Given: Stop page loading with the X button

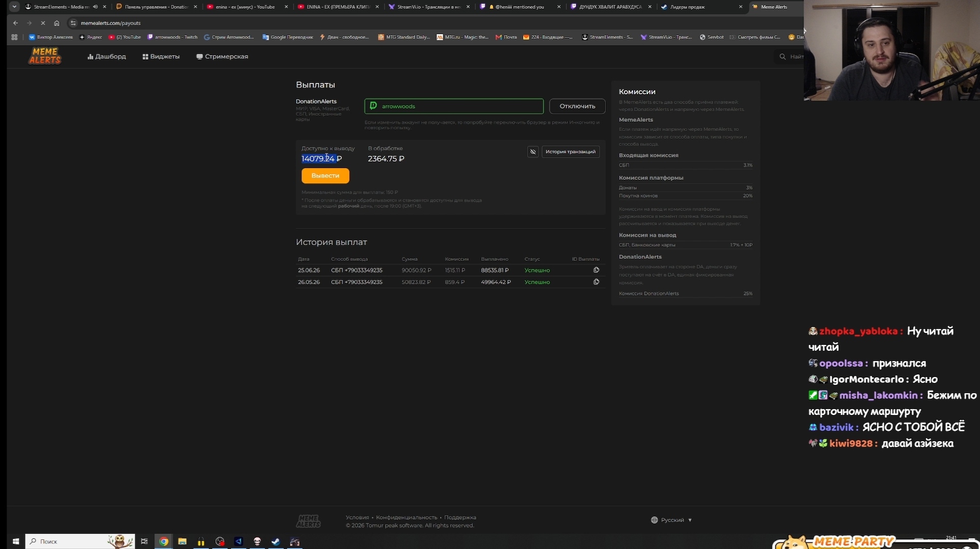Looking at the screenshot, I should click(43, 23).
